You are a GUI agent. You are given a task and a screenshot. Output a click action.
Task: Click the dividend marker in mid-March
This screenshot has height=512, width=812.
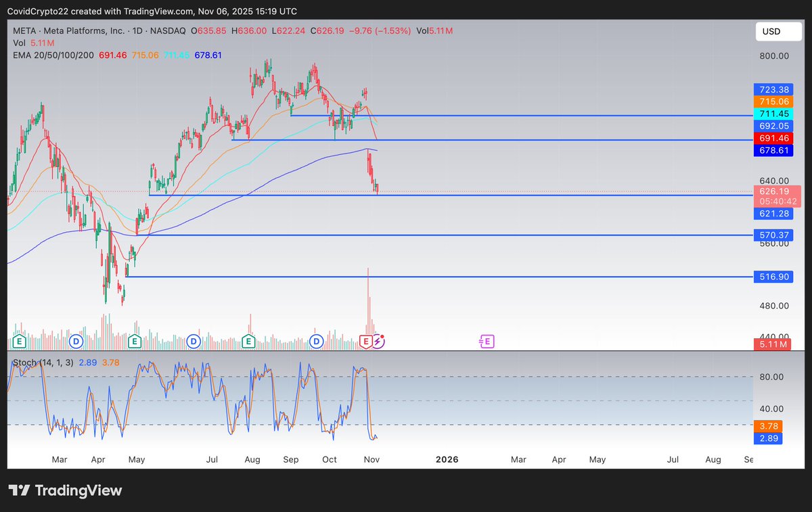[x=76, y=342]
